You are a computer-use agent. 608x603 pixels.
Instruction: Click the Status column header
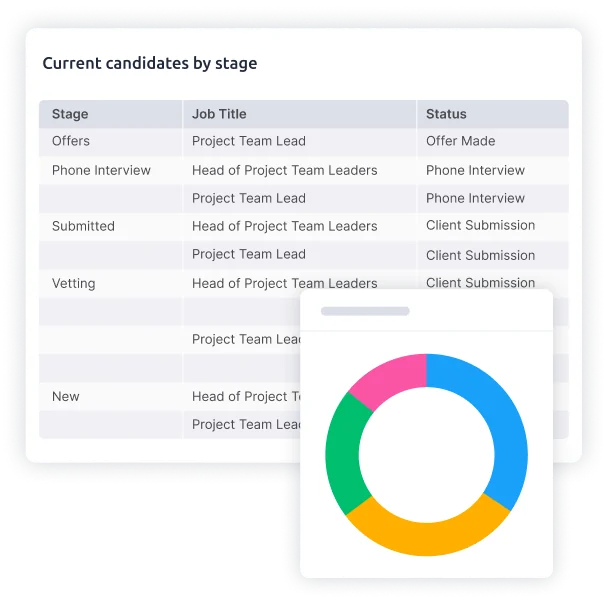tap(446, 114)
